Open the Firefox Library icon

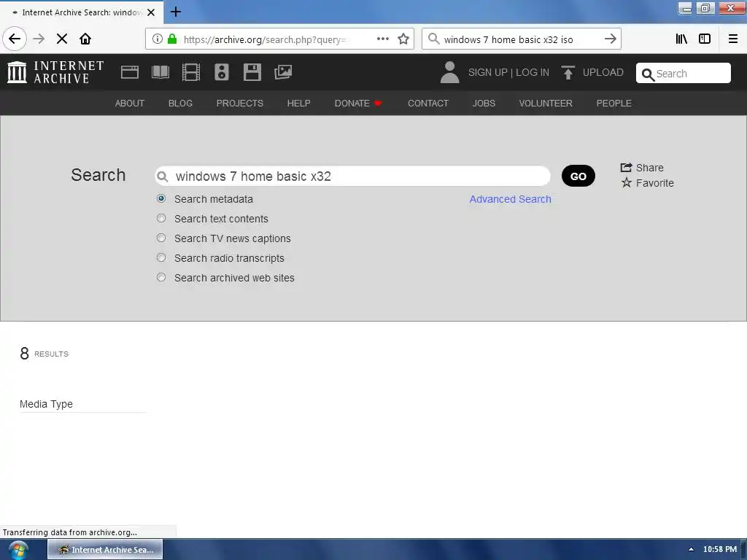coord(682,39)
